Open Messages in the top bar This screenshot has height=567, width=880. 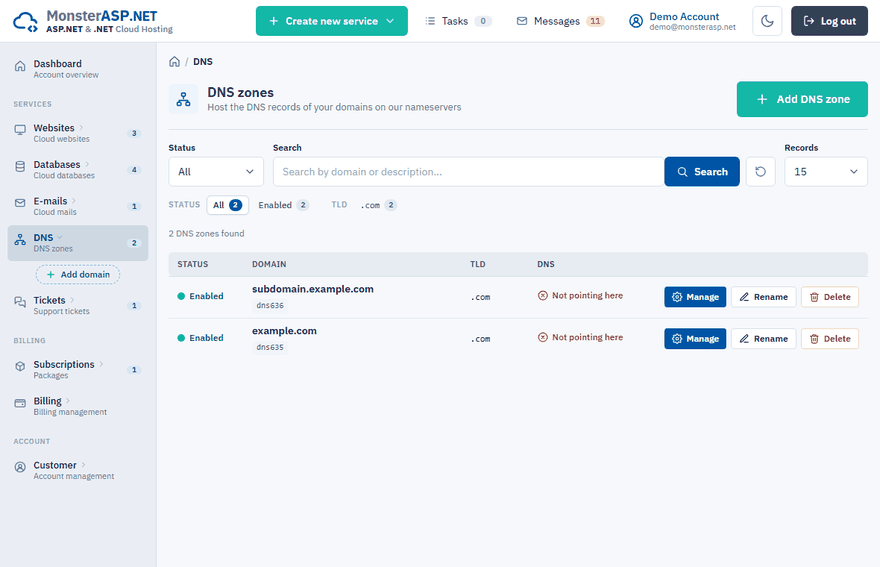(560, 21)
